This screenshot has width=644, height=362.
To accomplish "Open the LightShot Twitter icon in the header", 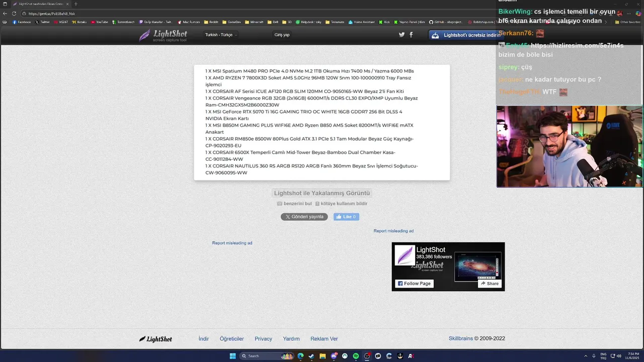I will pyautogui.click(x=401, y=35).
